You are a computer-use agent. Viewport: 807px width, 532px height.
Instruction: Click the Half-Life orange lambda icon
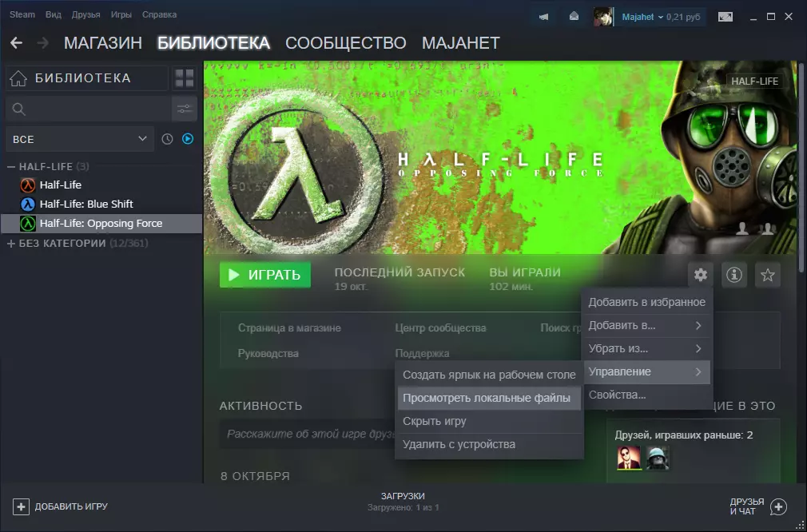(x=28, y=185)
